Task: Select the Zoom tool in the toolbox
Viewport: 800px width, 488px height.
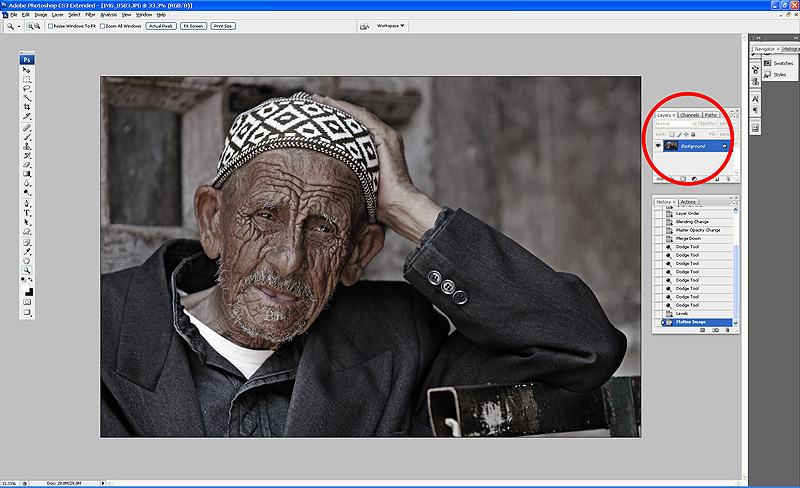Action: click(27, 270)
